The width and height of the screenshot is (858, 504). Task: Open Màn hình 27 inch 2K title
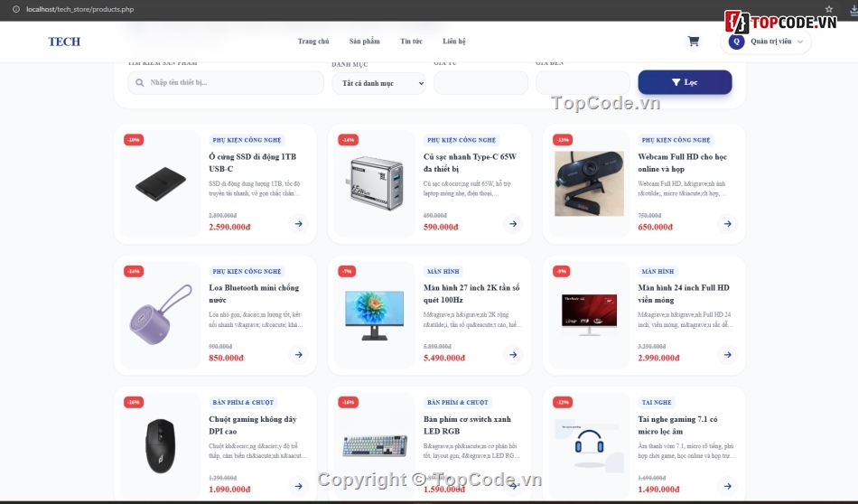(x=471, y=294)
